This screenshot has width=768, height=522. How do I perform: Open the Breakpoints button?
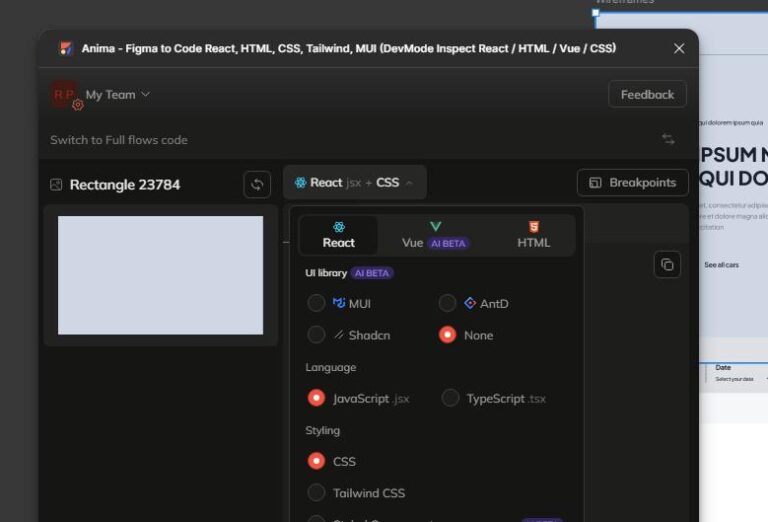point(632,183)
